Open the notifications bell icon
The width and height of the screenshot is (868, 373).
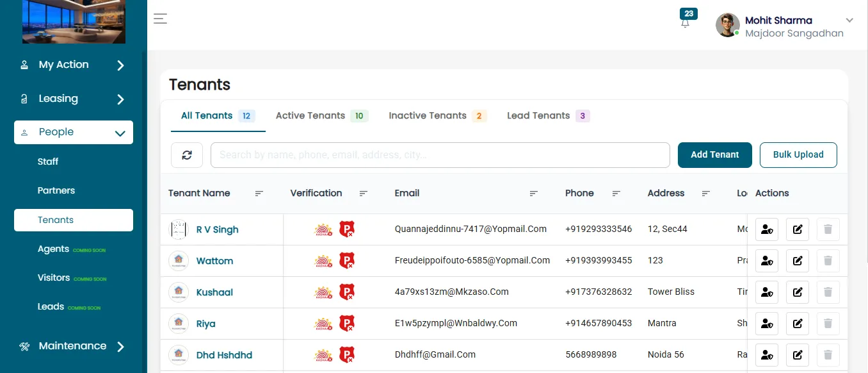point(686,22)
